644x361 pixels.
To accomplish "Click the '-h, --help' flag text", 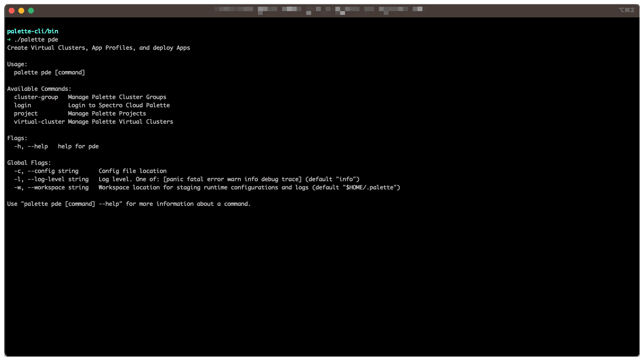I will (x=31, y=146).
